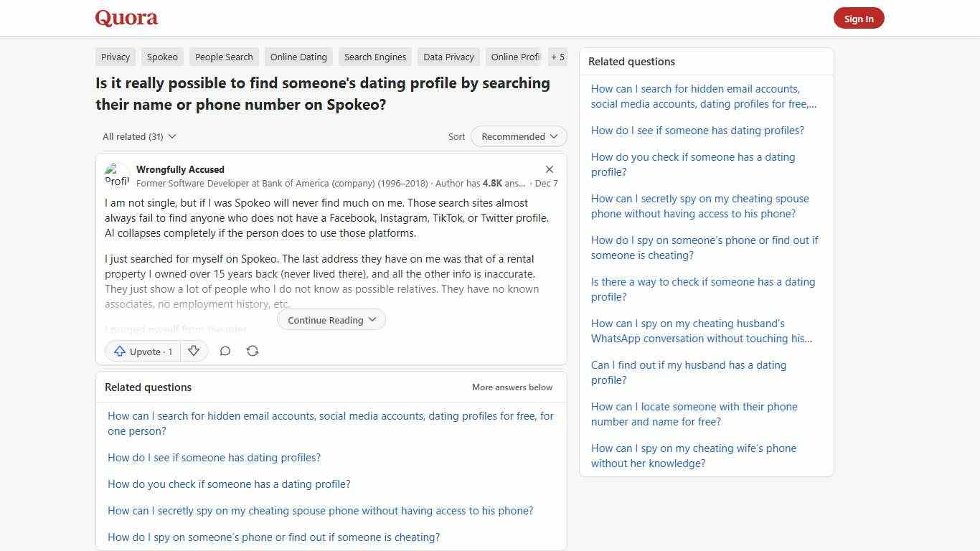Select the Data Privacy topic chip
Viewport: 980px width, 551px height.
pyautogui.click(x=448, y=57)
